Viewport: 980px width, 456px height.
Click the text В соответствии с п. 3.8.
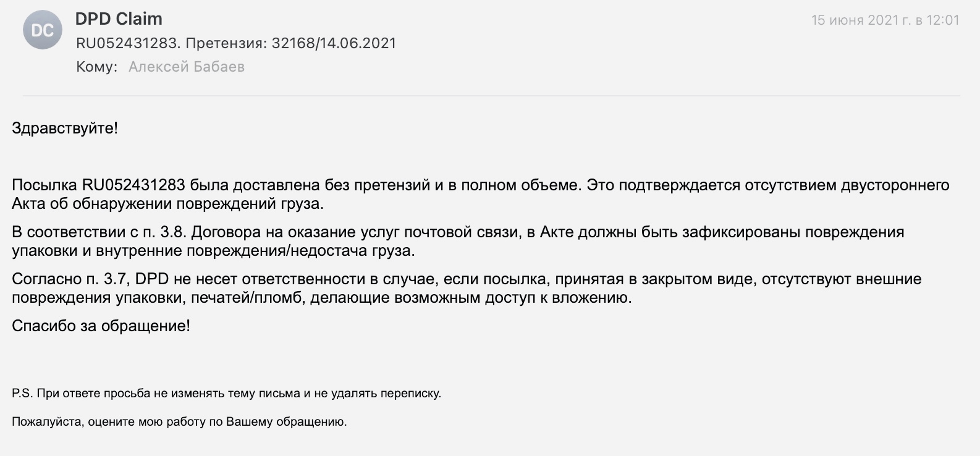pos(99,232)
